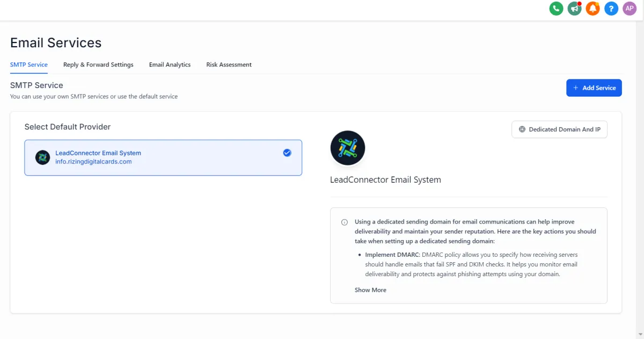The height and width of the screenshot is (339, 644).
Task: Go to the Email Analytics tab
Action: (170, 64)
